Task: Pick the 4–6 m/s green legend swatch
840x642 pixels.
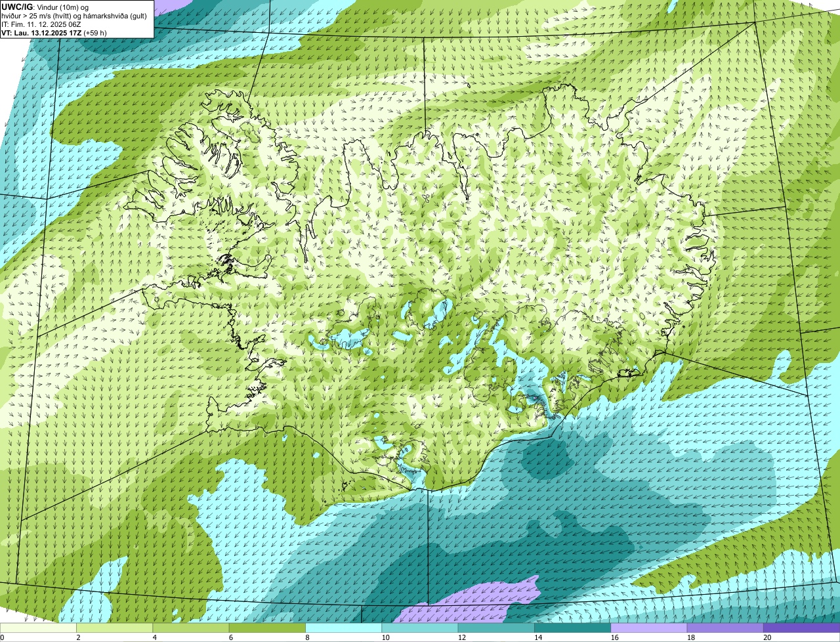Action: 191,628
